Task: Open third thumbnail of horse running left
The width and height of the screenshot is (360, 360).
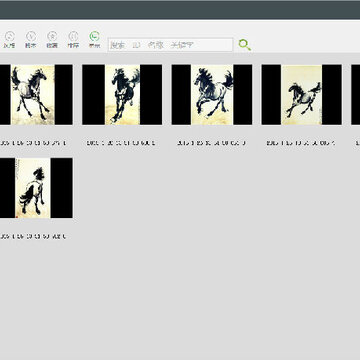Action: (212, 95)
